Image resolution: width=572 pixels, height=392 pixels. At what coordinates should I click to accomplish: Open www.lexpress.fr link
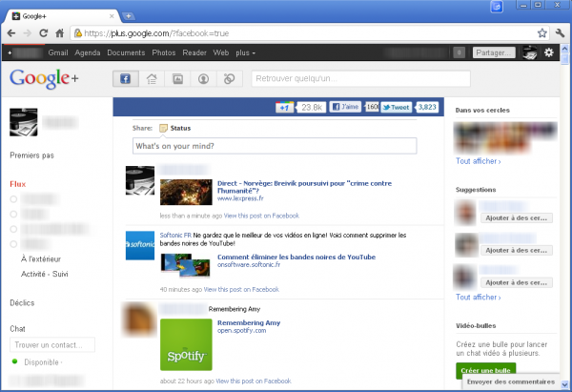click(x=240, y=198)
